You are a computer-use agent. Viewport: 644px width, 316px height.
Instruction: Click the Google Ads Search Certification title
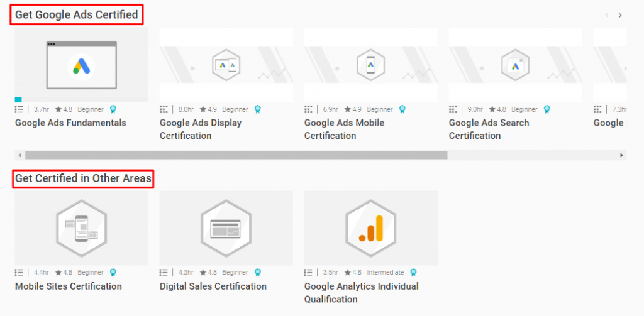pyautogui.click(x=489, y=129)
